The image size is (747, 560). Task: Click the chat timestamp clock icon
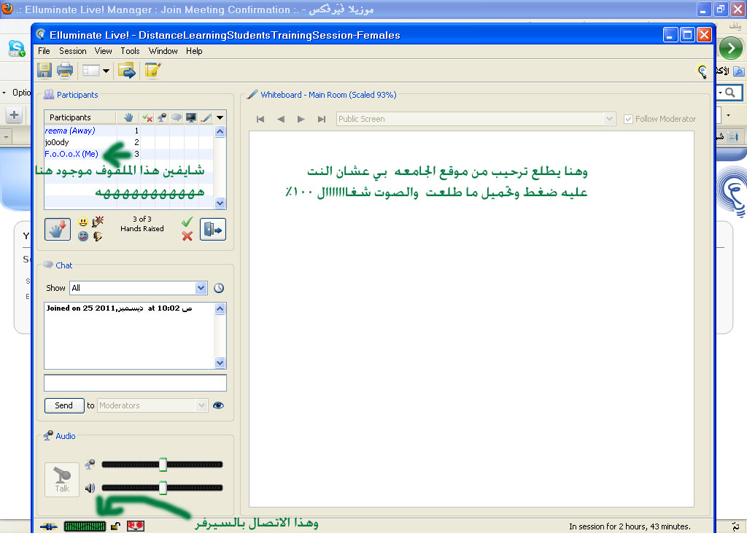tap(219, 288)
